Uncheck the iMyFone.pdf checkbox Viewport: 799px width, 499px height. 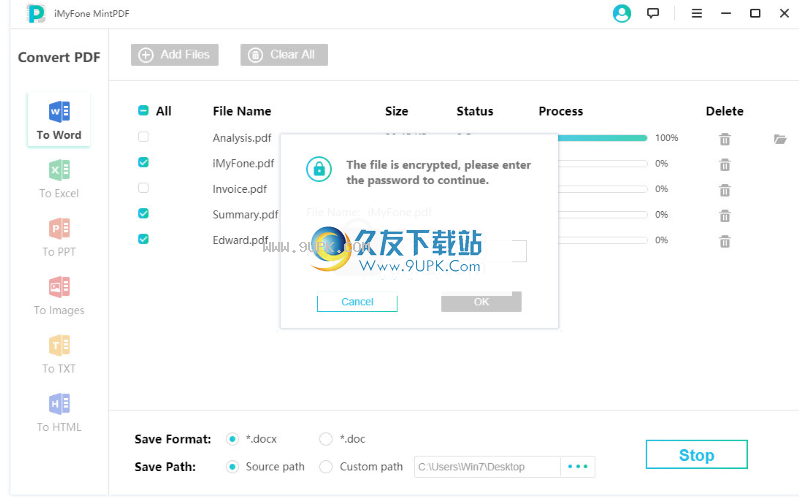coord(143,162)
